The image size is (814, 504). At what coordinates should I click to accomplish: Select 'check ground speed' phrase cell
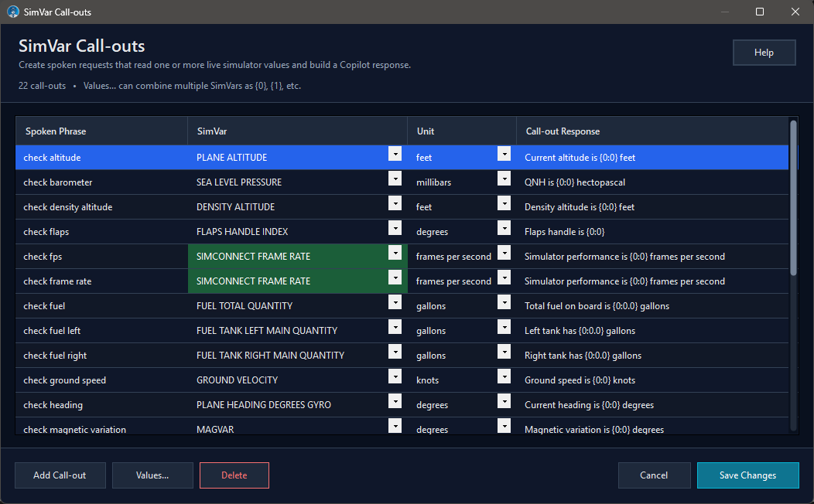[x=102, y=380]
